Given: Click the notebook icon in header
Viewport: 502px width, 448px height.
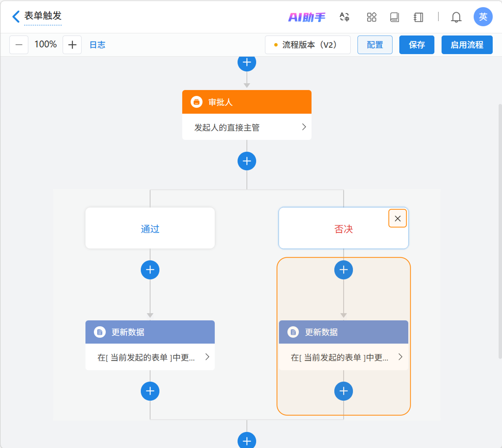Looking at the screenshot, I should 418,17.
